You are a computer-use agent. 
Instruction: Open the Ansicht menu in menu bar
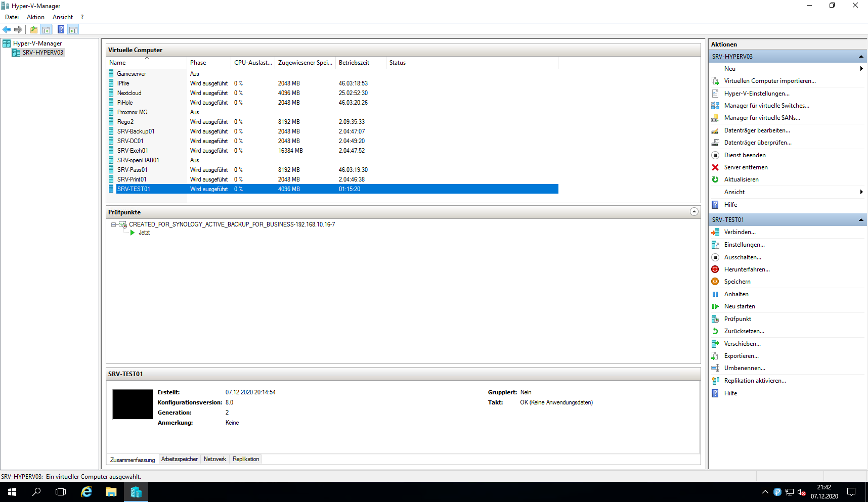click(x=63, y=17)
